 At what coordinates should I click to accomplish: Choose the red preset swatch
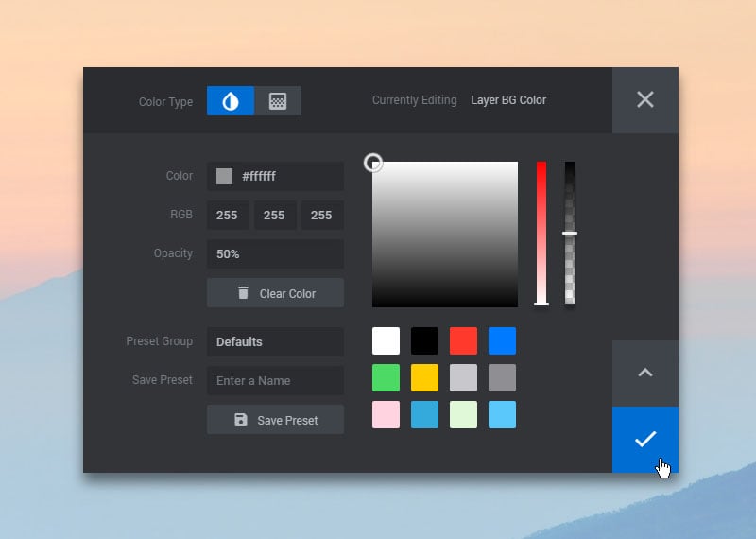coord(463,340)
